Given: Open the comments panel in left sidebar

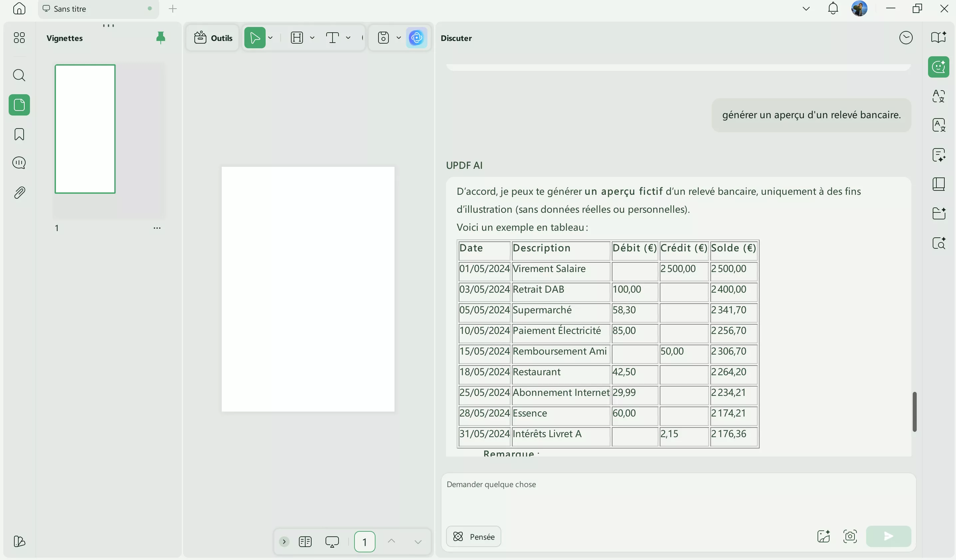Looking at the screenshot, I should tap(19, 163).
